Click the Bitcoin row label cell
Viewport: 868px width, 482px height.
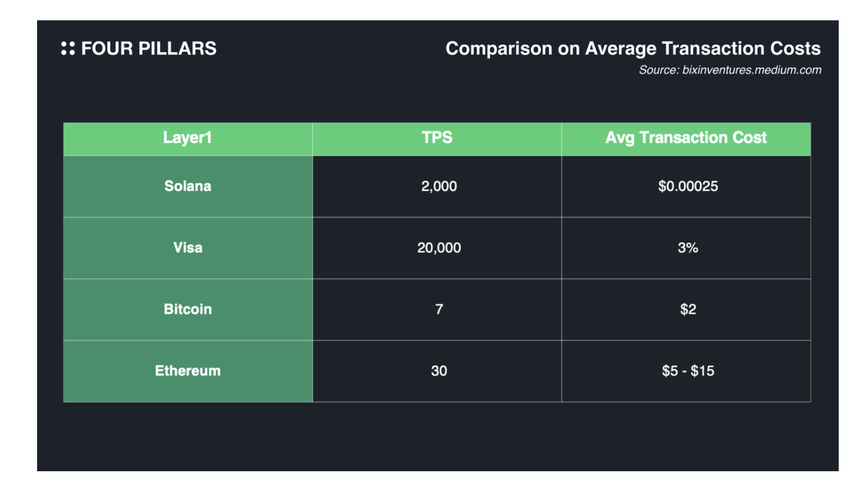(x=188, y=309)
